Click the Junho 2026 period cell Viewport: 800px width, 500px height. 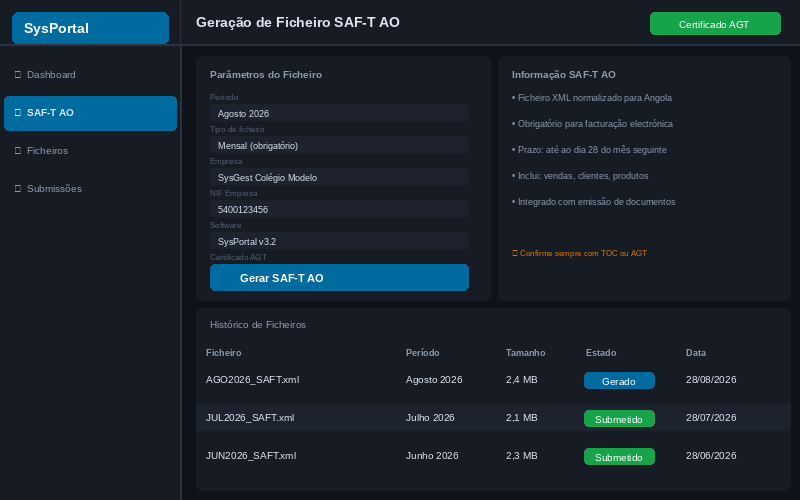(x=432, y=456)
